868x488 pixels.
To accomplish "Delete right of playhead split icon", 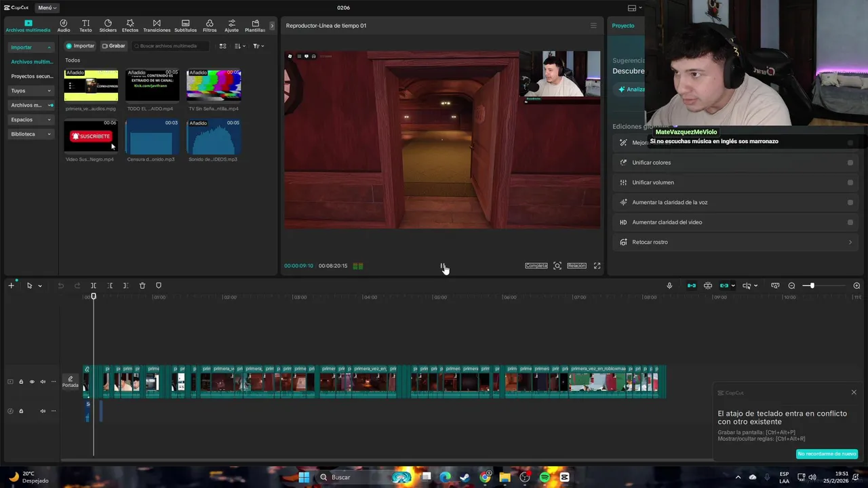I will pyautogui.click(x=125, y=285).
